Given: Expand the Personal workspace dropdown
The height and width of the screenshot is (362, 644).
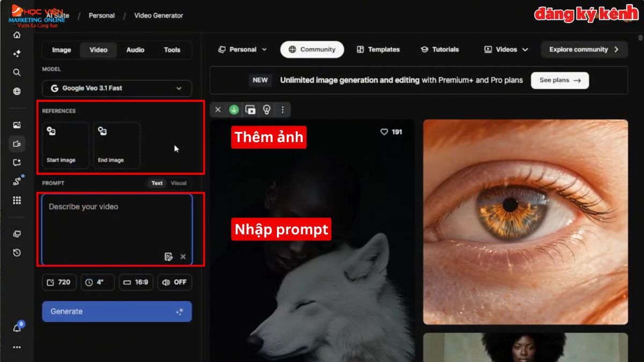Looking at the screenshot, I should click(x=242, y=49).
